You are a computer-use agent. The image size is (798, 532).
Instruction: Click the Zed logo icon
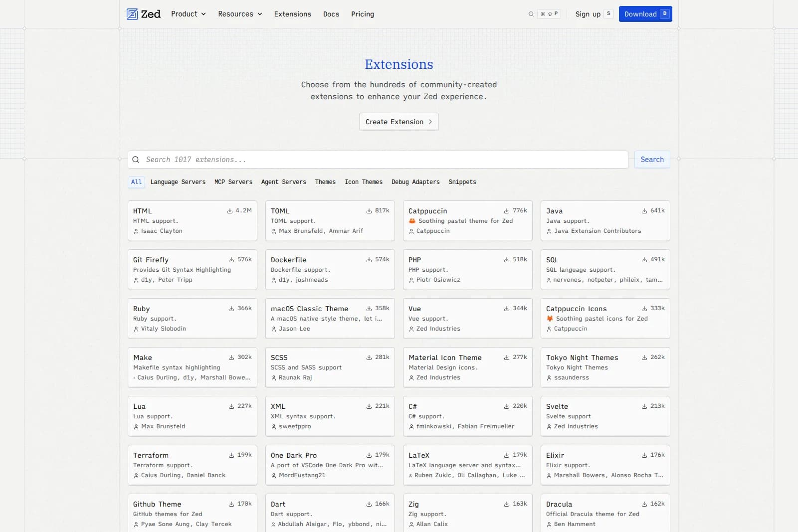coord(132,14)
